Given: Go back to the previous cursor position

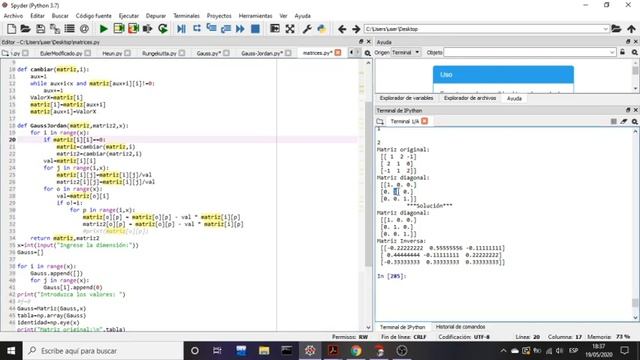Looking at the screenshot, I should click(x=342, y=29).
